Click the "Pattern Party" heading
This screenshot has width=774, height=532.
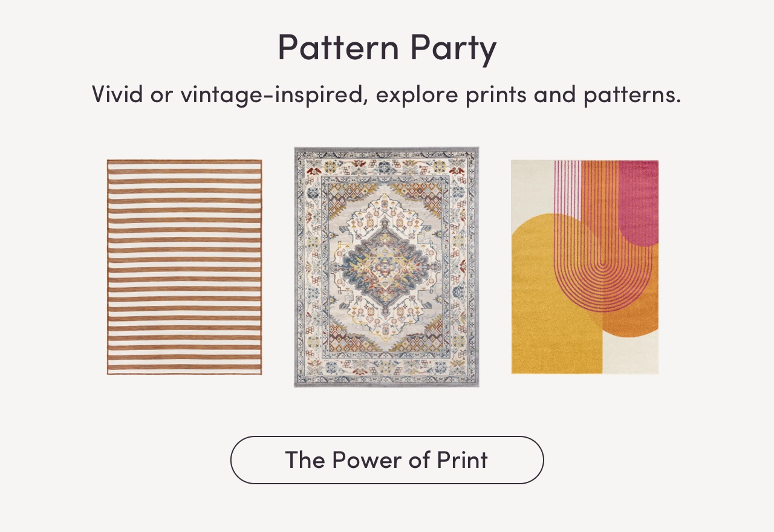(x=387, y=48)
